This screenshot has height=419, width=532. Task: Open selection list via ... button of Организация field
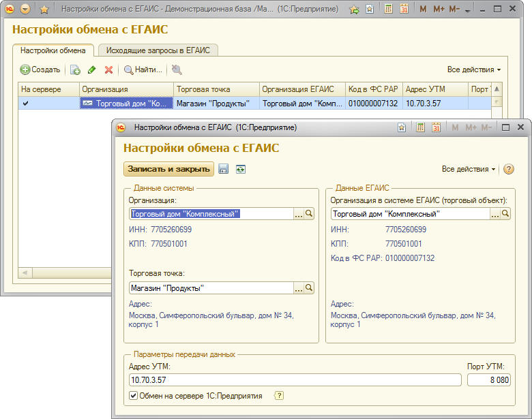click(x=299, y=213)
